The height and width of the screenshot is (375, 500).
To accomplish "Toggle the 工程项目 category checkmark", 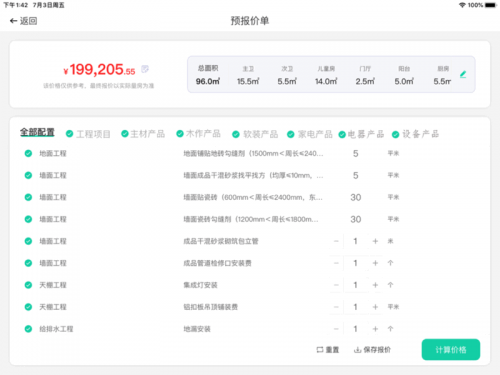I will pyautogui.click(x=69, y=134).
